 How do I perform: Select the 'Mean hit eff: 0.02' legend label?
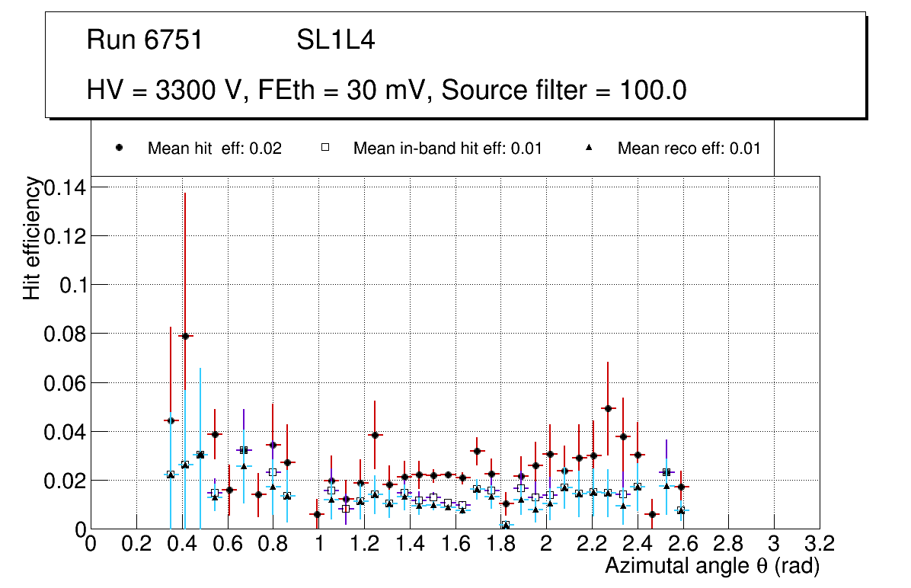pyautogui.click(x=215, y=149)
